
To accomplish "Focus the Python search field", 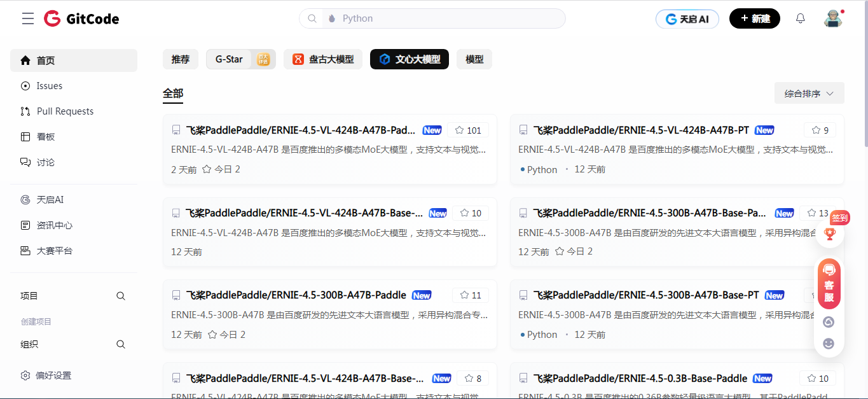I will pos(432,18).
